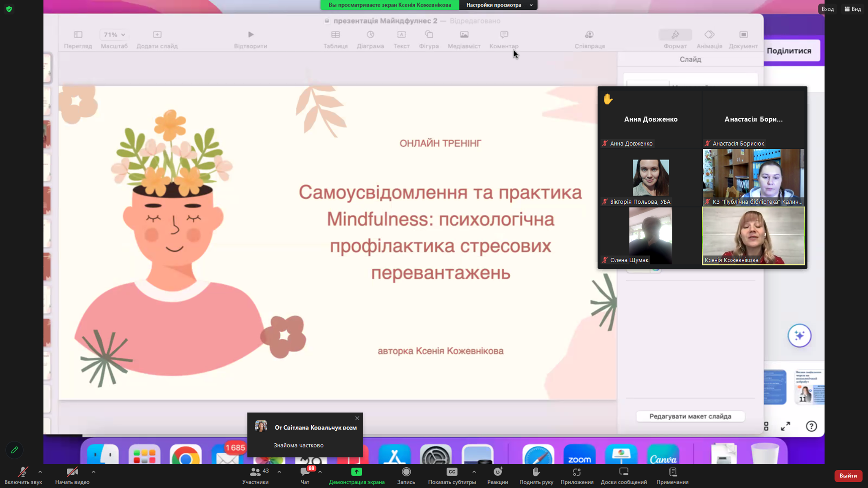Select Анна Довженко participant tile
The image size is (868, 488).
[x=650, y=119]
